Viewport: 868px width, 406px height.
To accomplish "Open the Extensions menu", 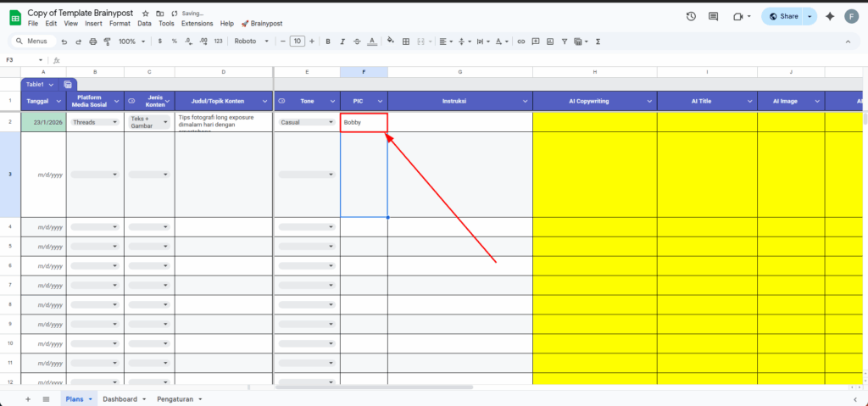I will [x=197, y=24].
